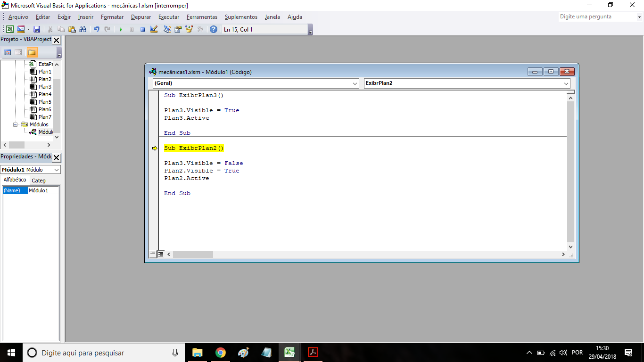Click the Toolbox hammer and wrench icon
This screenshot has height=362, width=644.
click(x=200, y=29)
